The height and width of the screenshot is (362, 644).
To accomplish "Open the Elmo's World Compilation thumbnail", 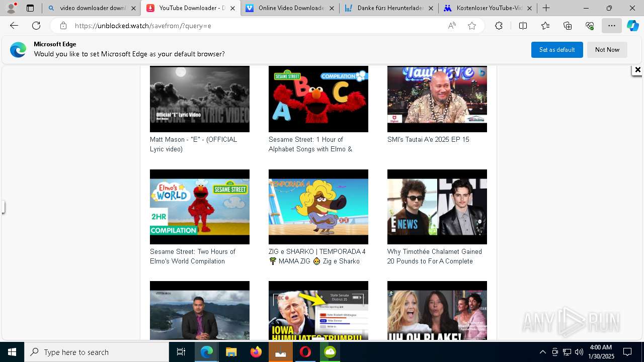I will pyautogui.click(x=200, y=207).
